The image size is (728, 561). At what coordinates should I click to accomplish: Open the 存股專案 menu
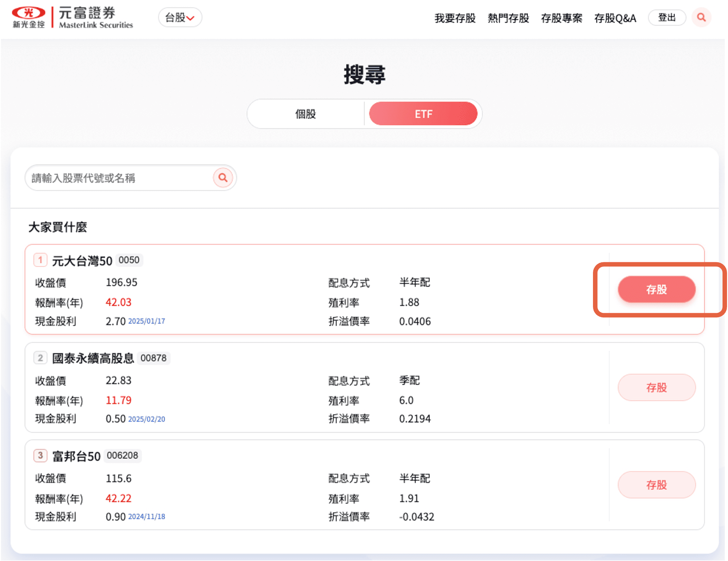pos(562,18)
